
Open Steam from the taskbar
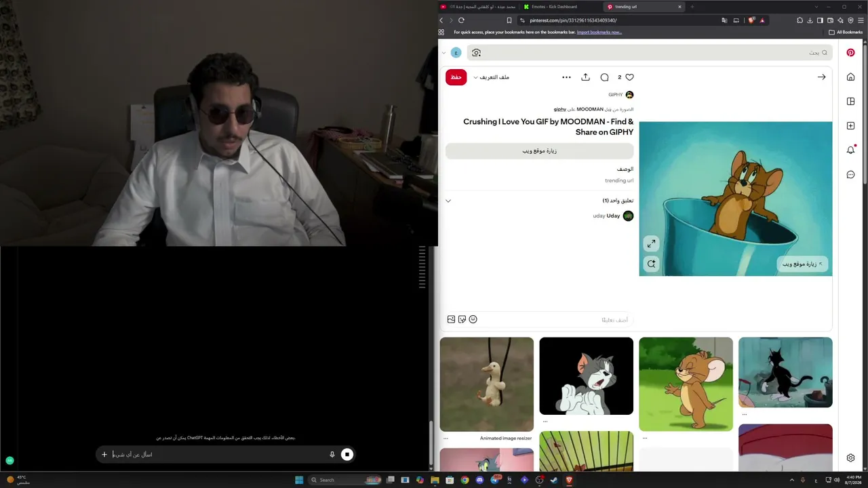554,480
